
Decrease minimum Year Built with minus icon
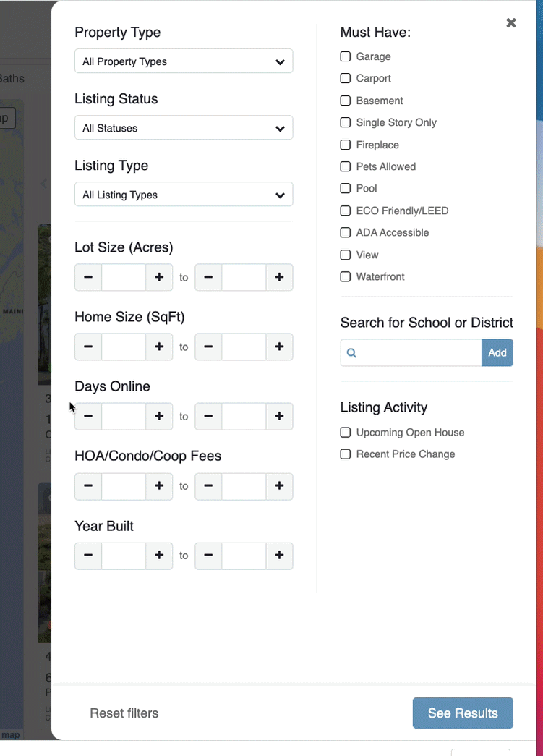click(88, 556)
